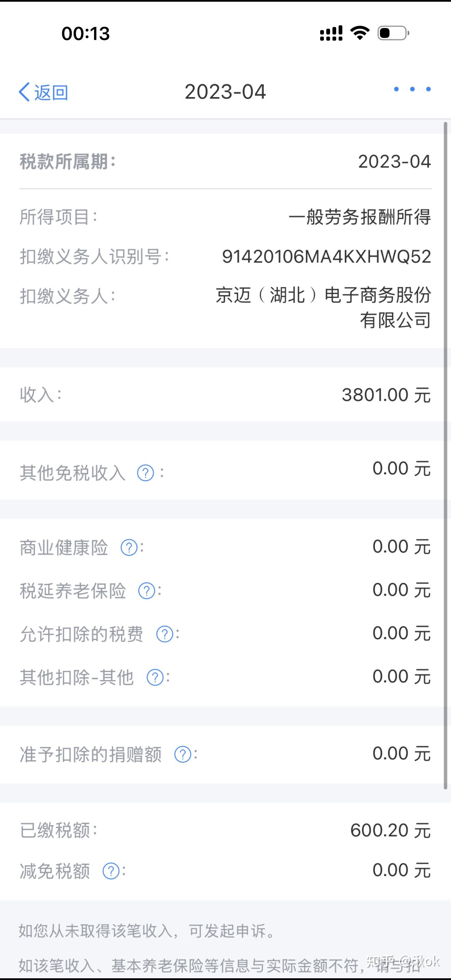The image size is (451, 980).
Task: Show help for 准予扣除的捐赠额
Action: [182, 754]
